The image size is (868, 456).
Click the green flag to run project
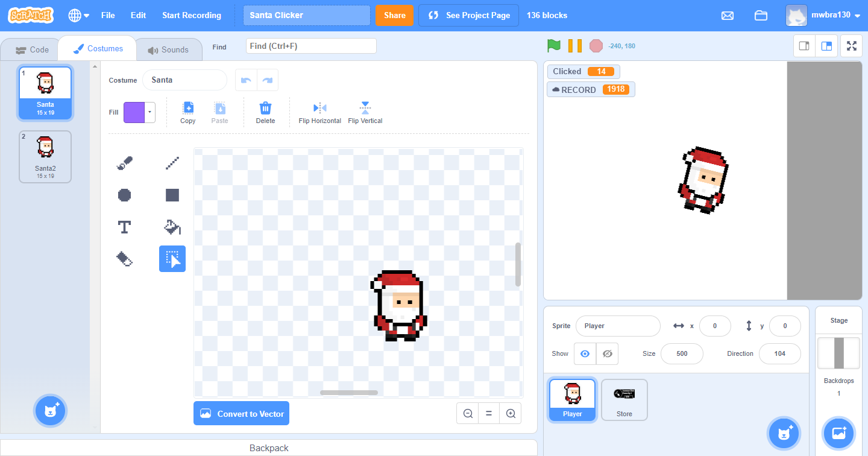pos(554,45)
